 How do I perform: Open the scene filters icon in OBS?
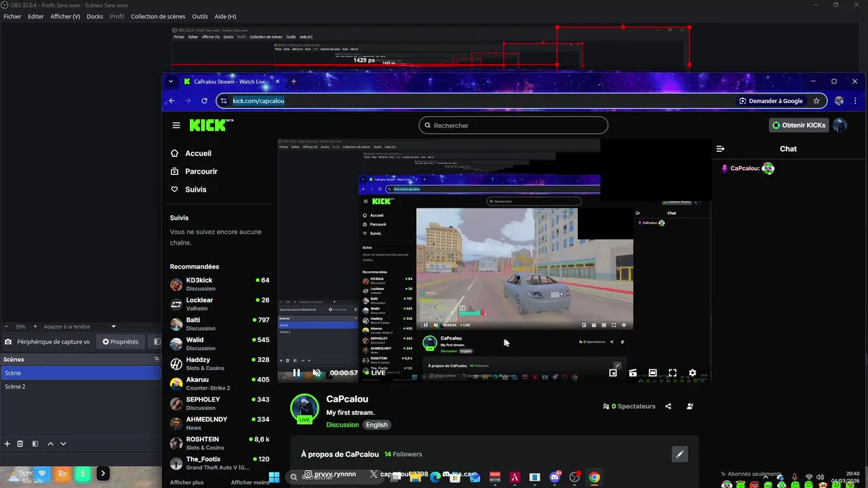[35, 444]
